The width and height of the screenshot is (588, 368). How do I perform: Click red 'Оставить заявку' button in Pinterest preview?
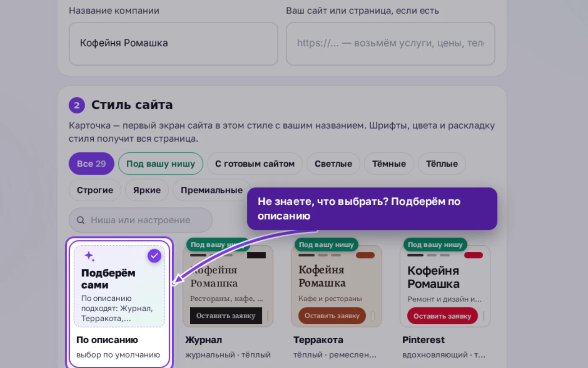(442, 316)
